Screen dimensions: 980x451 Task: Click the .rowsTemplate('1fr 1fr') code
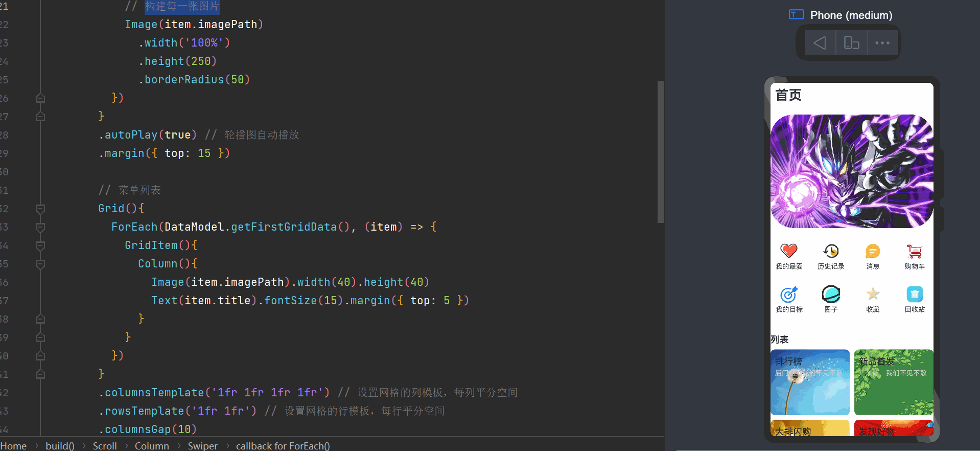178,411
